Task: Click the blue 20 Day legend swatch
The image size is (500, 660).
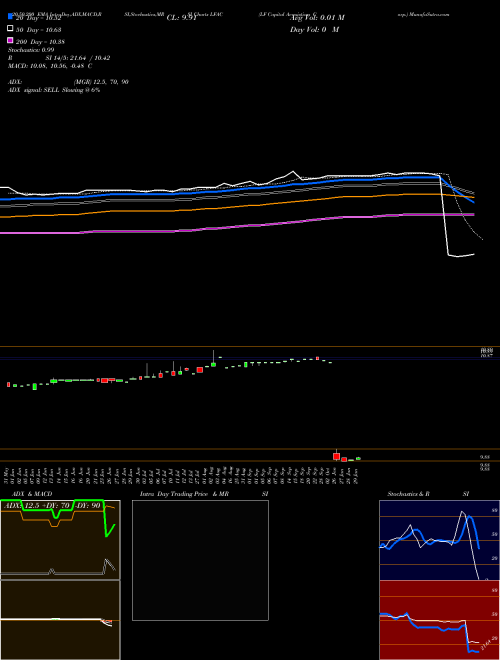Action: (10, 16)
